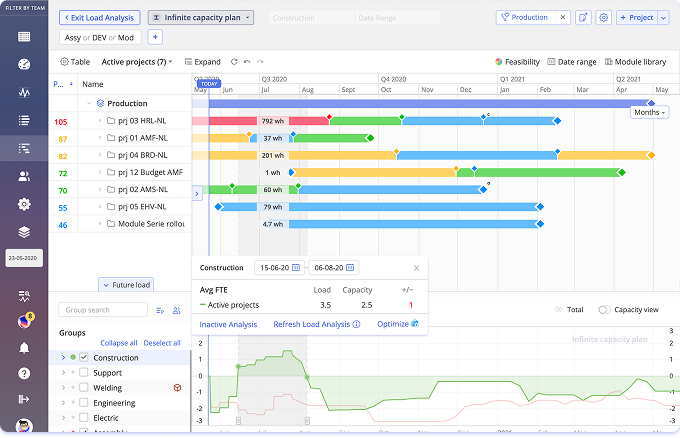This screenshot has width=680, height=438.
Task: Check the Support group checkbox
Action: 84,373
